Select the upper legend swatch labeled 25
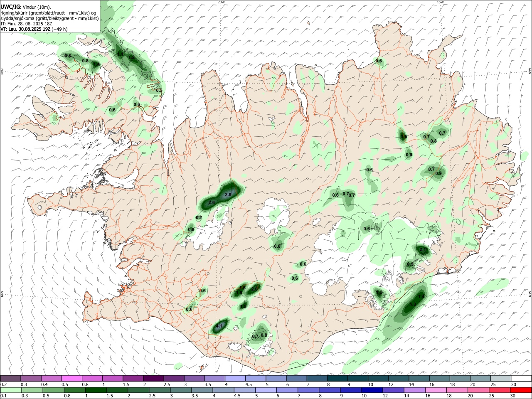532x399 pixels. (x=500, y=378)
